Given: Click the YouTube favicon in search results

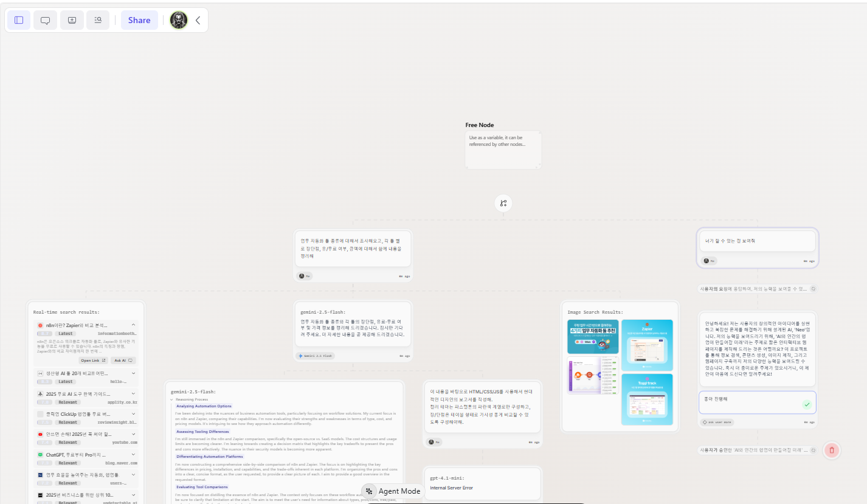Looking at the screenshot, I should pos(40,434).
